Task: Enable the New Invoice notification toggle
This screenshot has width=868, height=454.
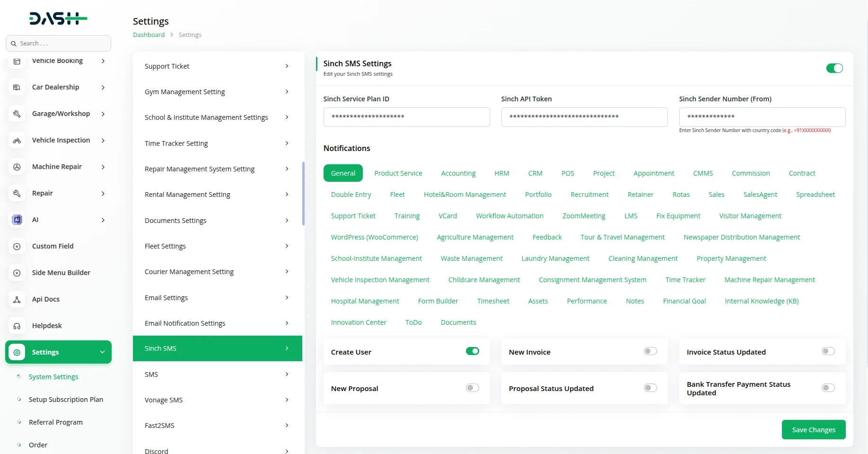Action: [x=650, y=351]
